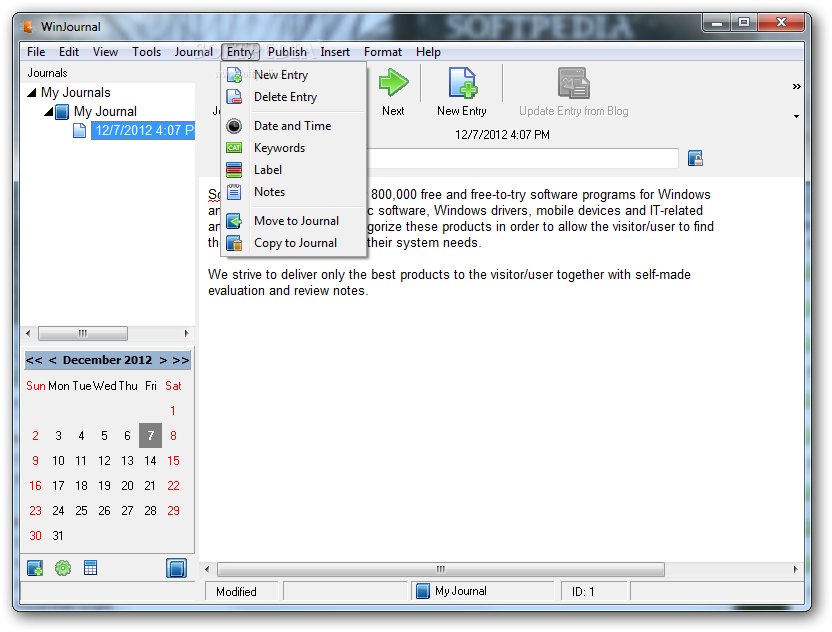832x632 pixels.
Task: Click the Delete Entry icon in dropdown menu
Action: [x=234, y=97]
